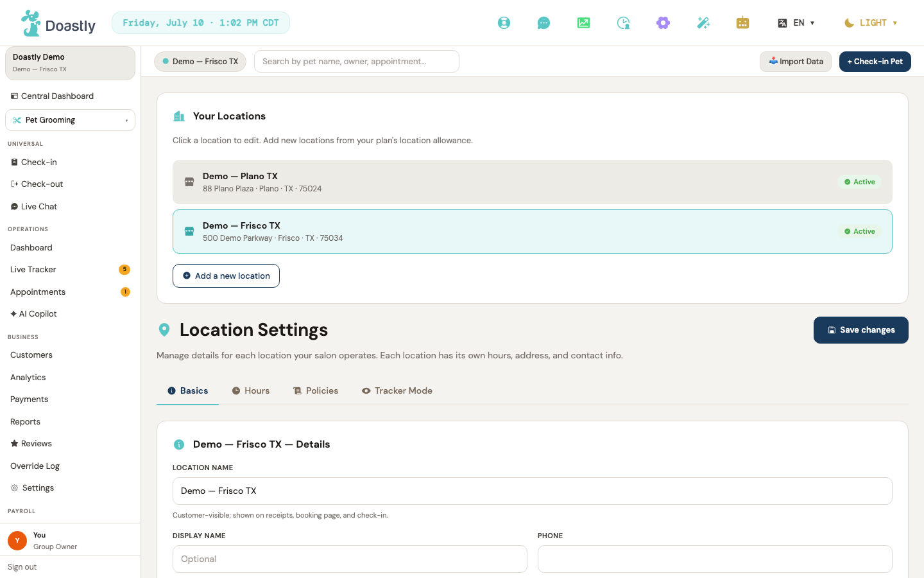Click the Reviews star icon
The height and width of the screenshot is (578, 924).
14,444
